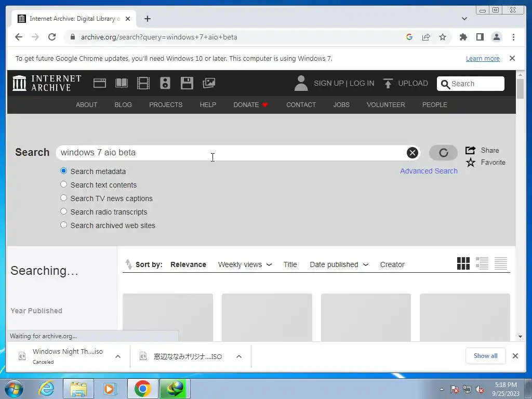Open the BLOG menu item
This screenshot has width=532, height=399.
click(123, 105)
